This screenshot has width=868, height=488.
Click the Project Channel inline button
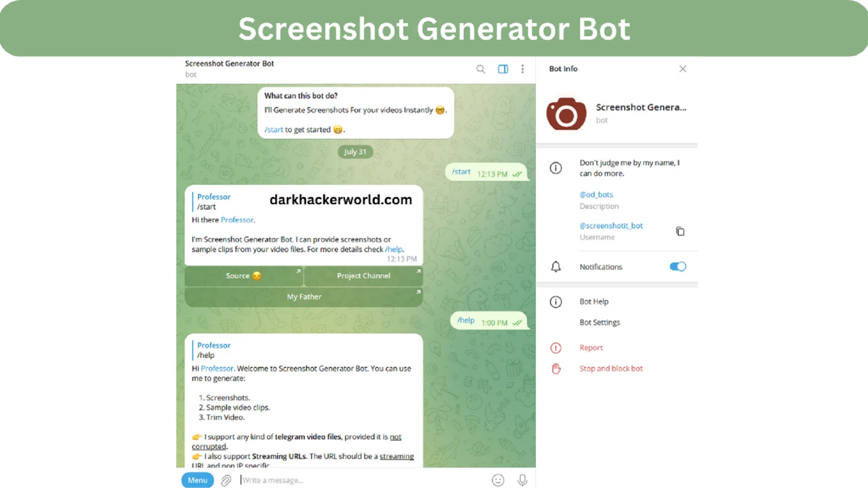pyautogui.click(x=363, y=276)
